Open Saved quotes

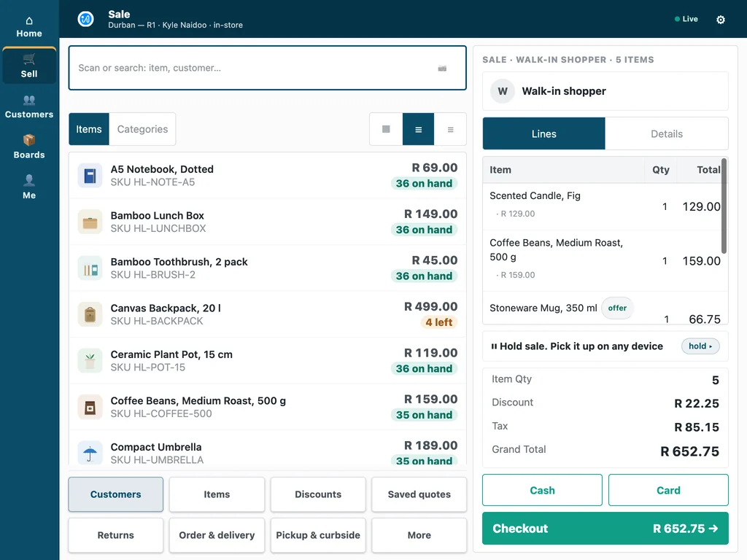(419, 494)
